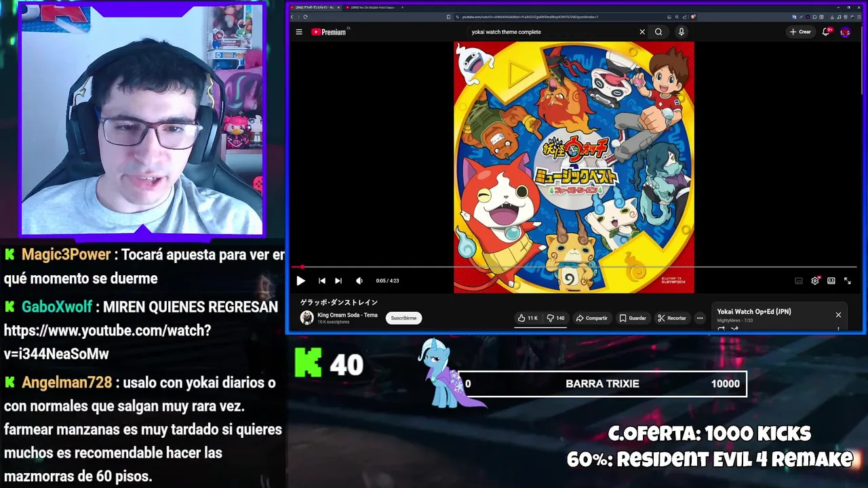This screenshot has width=868, height=488.
Task: Toggle playlist shuffle
Action: click(734, 329)
